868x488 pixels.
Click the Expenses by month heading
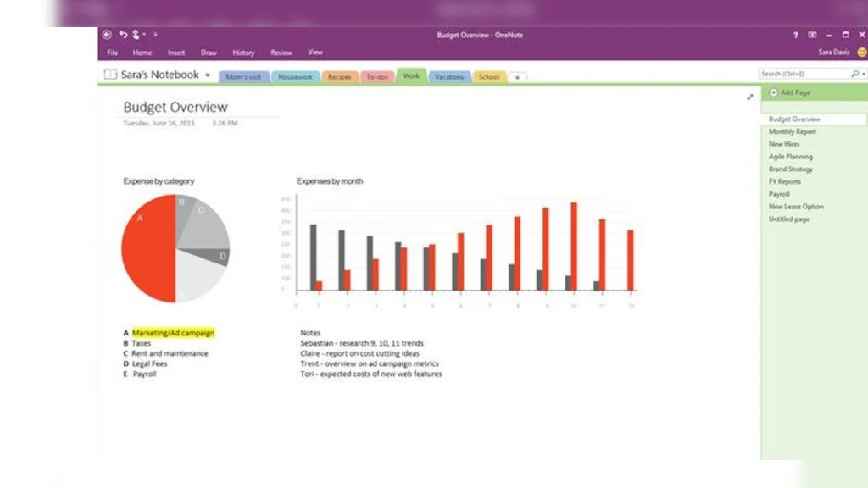coord(330,181)
